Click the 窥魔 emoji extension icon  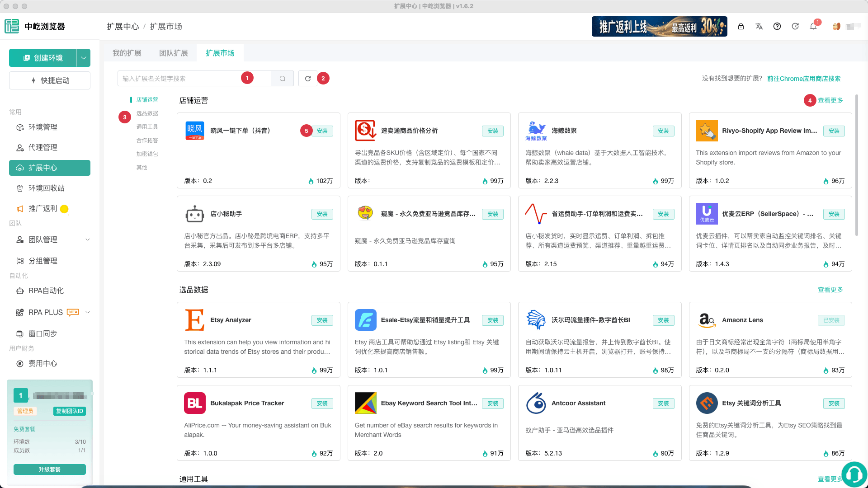pos(365,212)
